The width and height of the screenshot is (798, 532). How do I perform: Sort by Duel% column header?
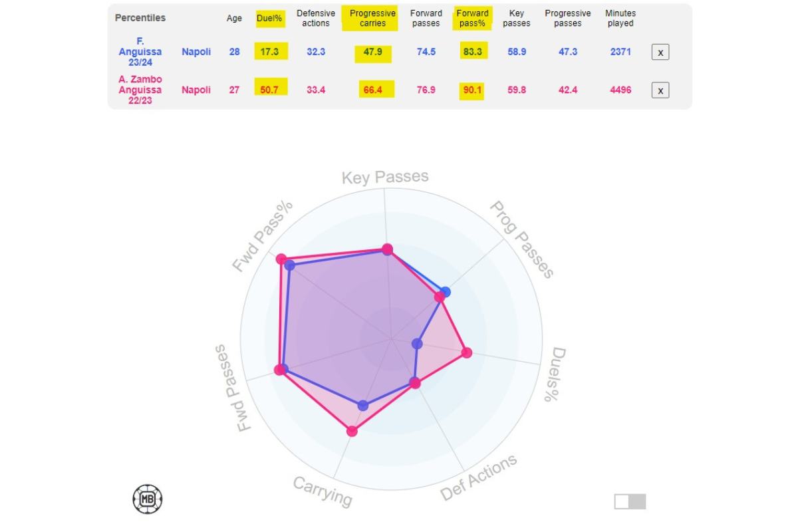click(x=269, y=19)
